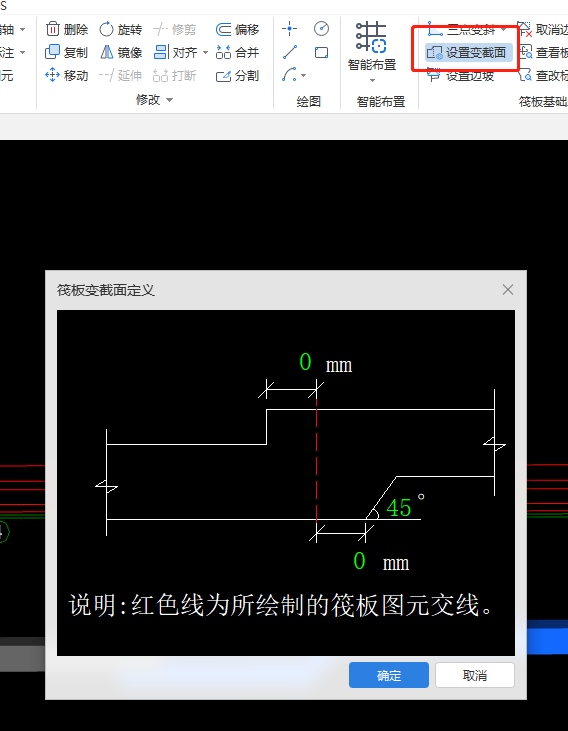Click the 取消边 tool
The image size is (568, 731).
[543, 30]
